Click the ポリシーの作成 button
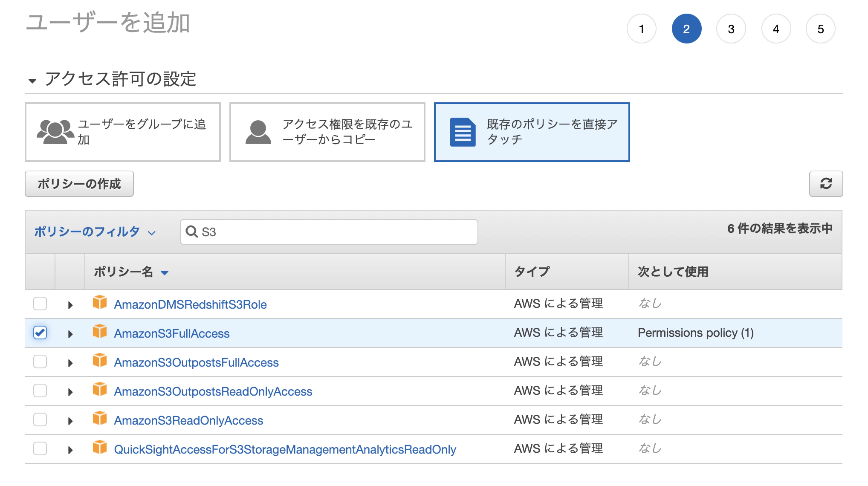Image resolution: width=868 pixels, height=486 pixels. coord(79,184)
